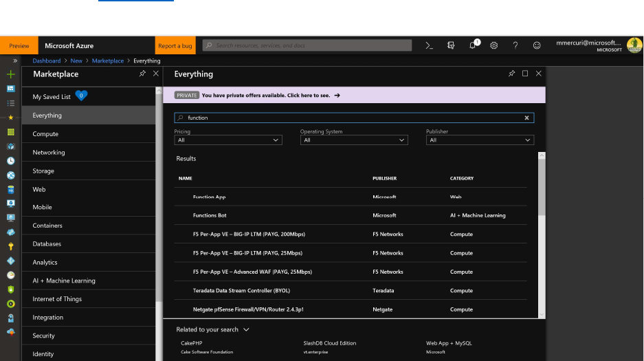The height and width of the screenshot is (361, 644).
Task: Click the help question mark icon
Action: point(515,45)
